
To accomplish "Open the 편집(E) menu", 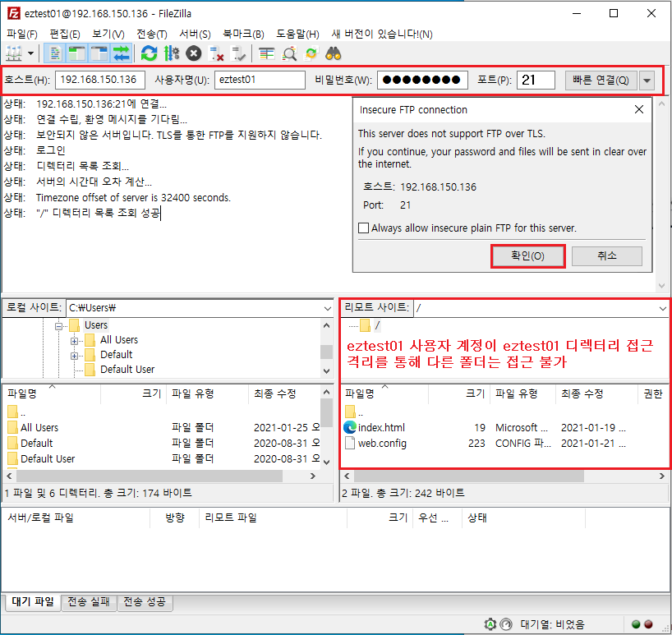I will (65, 34).
